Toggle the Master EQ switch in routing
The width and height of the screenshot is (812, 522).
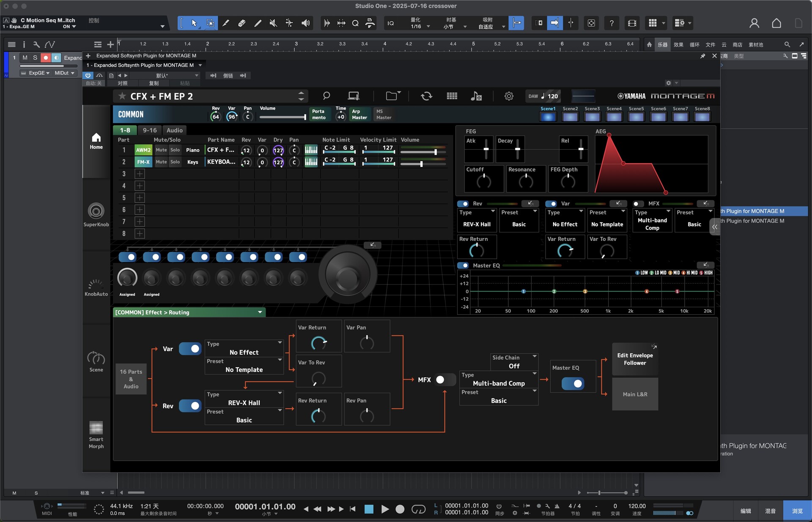[x=573, y=384]
